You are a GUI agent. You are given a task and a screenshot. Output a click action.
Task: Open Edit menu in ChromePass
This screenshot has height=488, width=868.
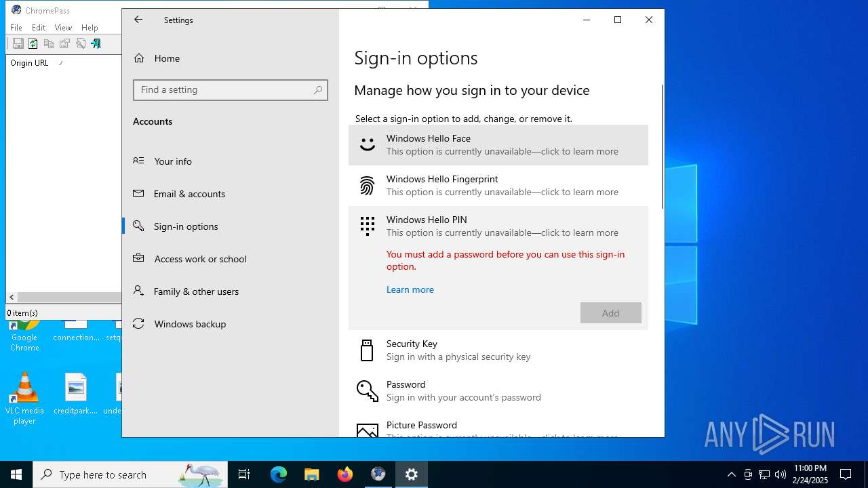pos(39,28)
